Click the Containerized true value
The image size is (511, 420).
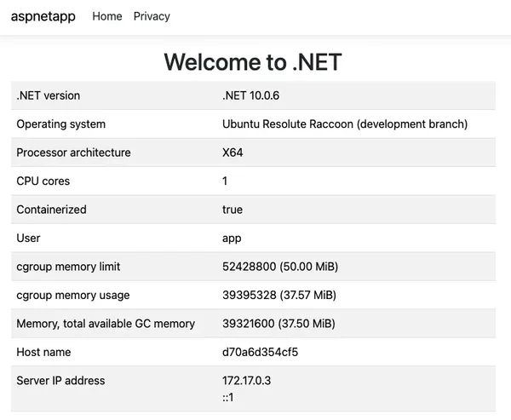tap(233, 210)
